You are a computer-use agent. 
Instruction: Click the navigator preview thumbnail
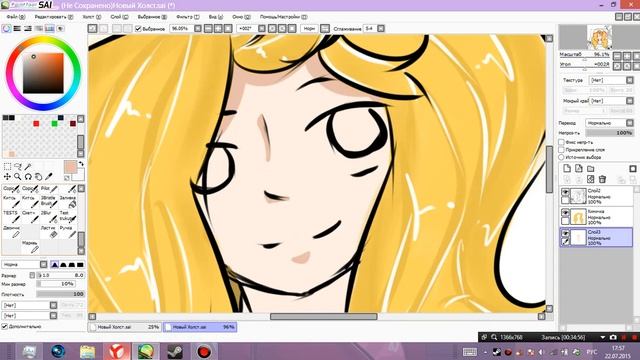pyautogui.click(x=599, y=37)
